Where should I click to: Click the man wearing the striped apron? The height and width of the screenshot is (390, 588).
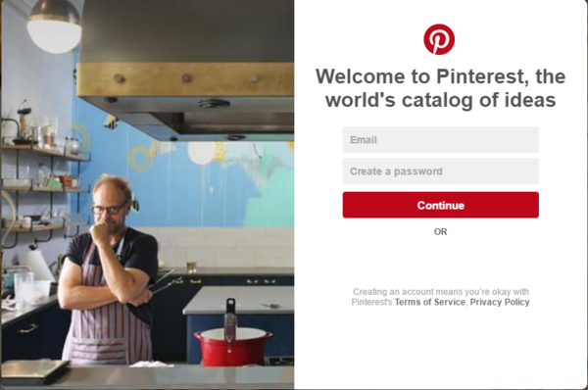(x=108, y=270)
